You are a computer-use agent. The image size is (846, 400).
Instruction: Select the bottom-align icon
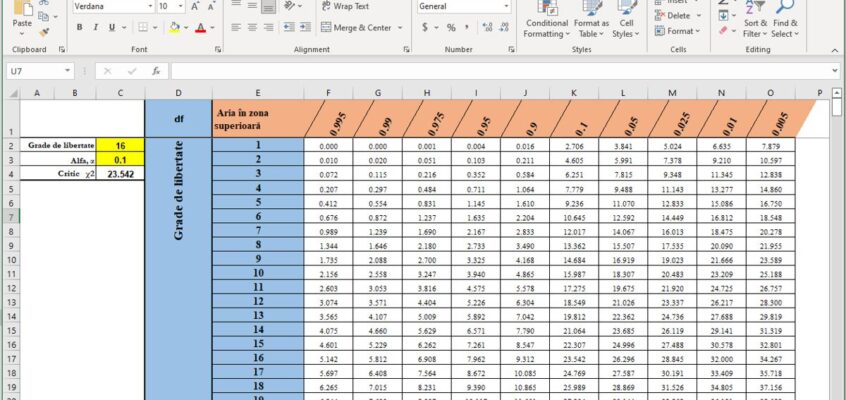[268, 6]
